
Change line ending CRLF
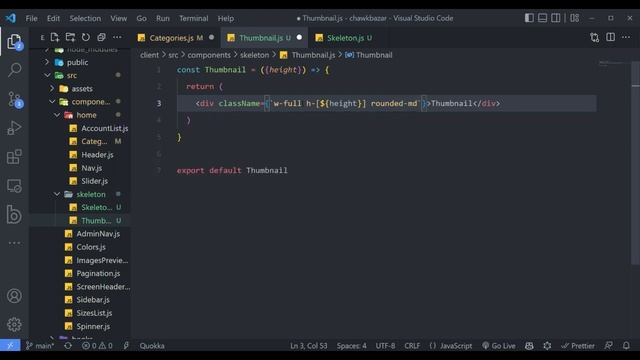[412, 346]
